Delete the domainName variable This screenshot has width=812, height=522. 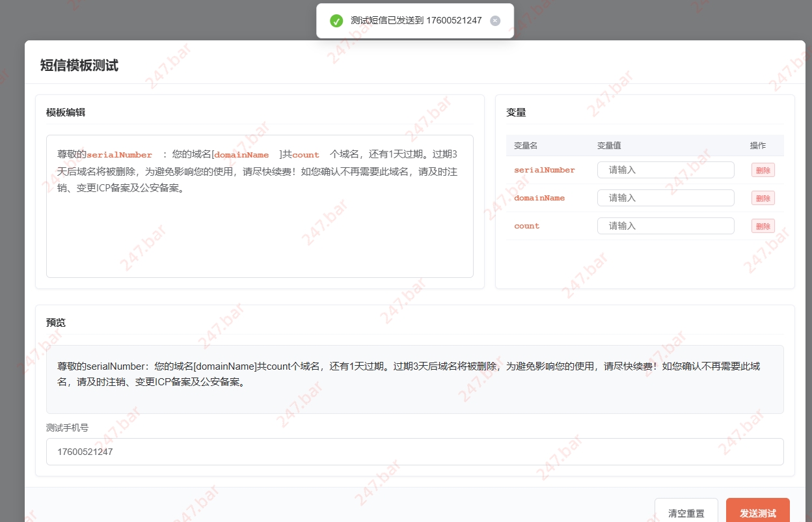pyautogui.click(x=763, y=198)
